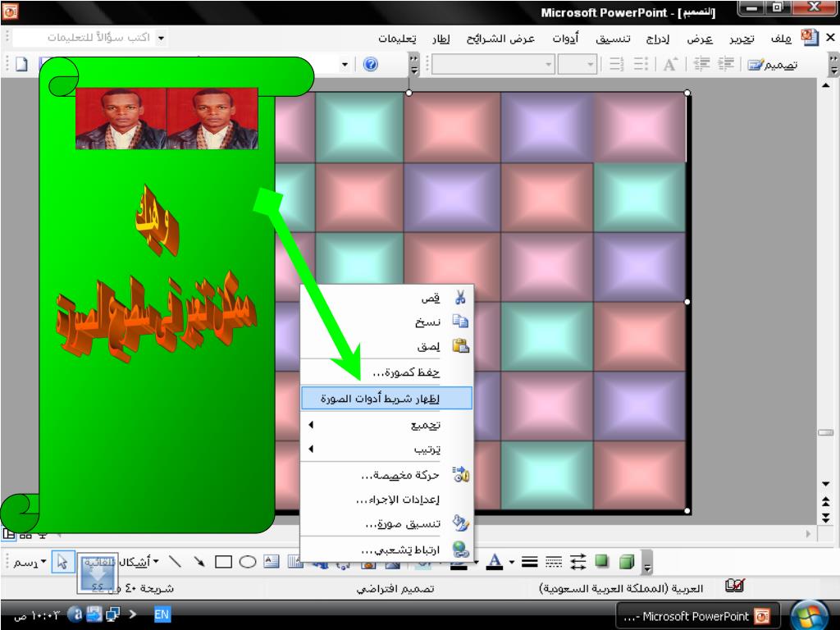840x630 pixels.
Task: Open the font name combo box
Action: pyautogui.click(x=493, y=65)
